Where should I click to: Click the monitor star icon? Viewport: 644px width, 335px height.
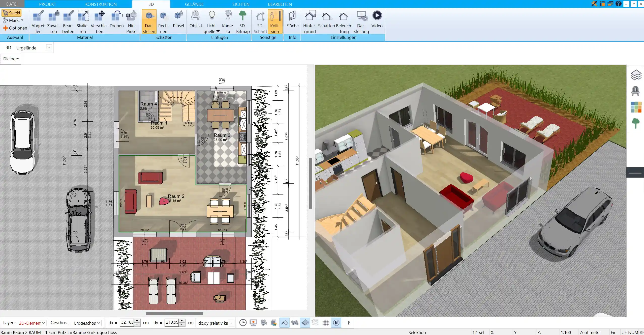point(253,323)
